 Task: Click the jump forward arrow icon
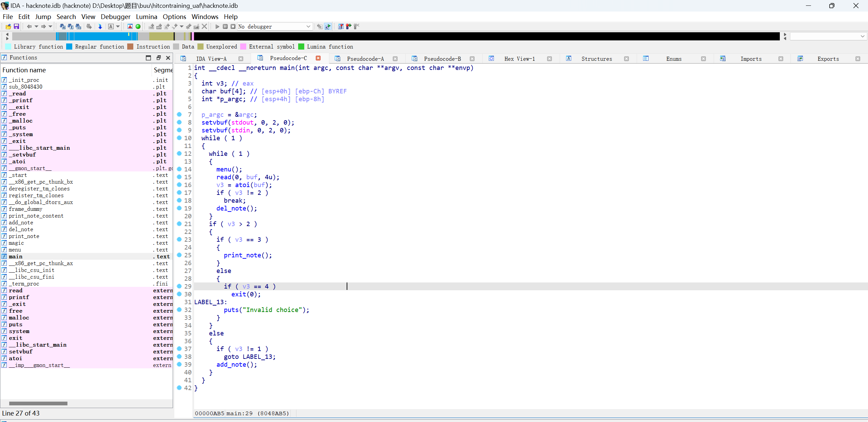point(43,26)
